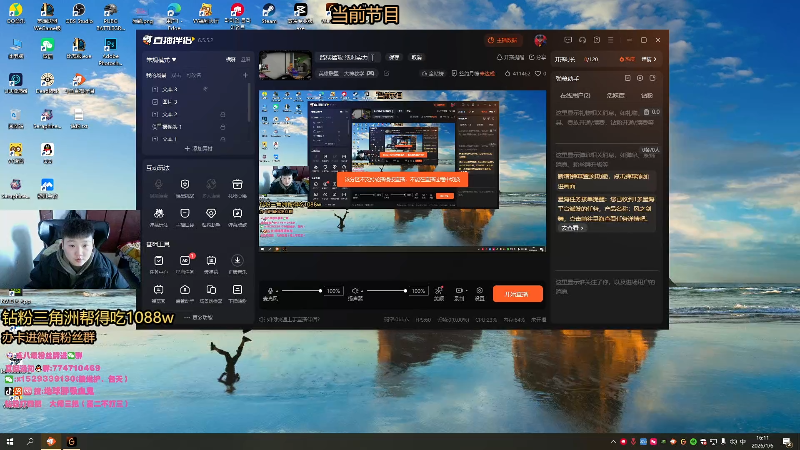The width and height of the screenshot is (800, 450).
Task: Toggle the lock on 文本 1 source
Action: tap(222, 139)
